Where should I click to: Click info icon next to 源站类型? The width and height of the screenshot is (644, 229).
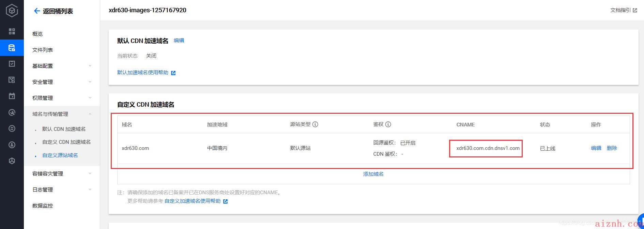pos(315,124)
